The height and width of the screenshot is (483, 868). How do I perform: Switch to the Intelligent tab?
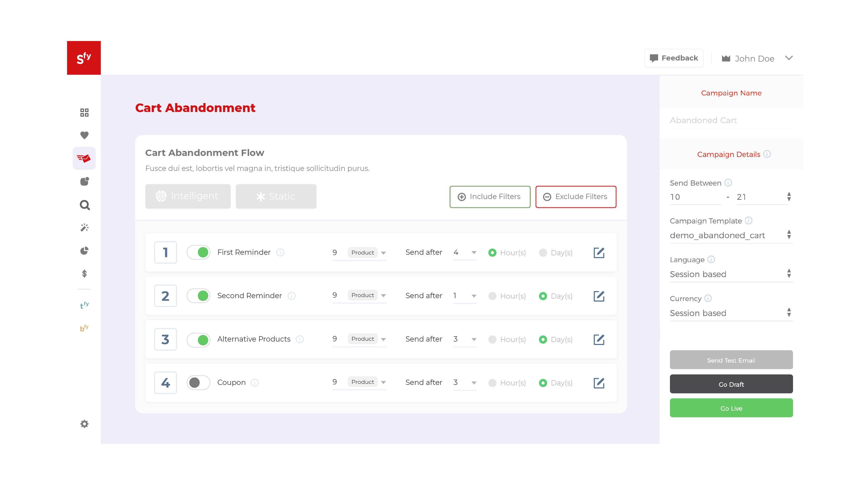point(188,196)
